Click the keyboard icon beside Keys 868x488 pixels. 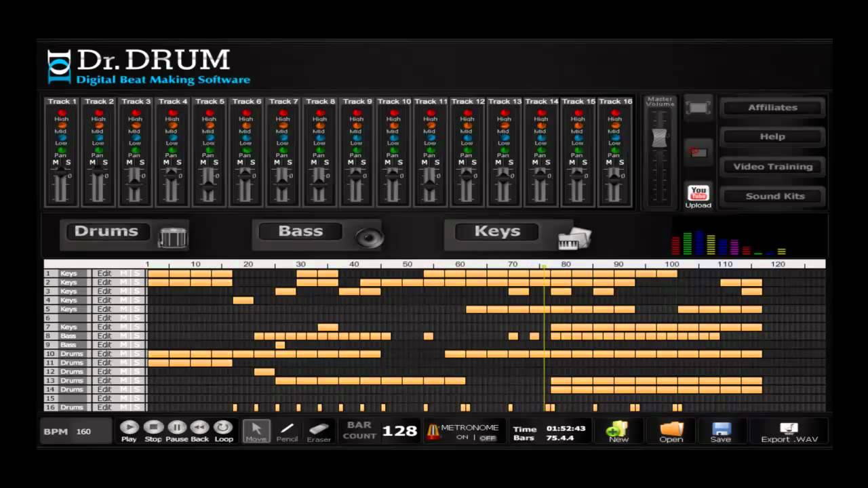click(x=574, y=238)
